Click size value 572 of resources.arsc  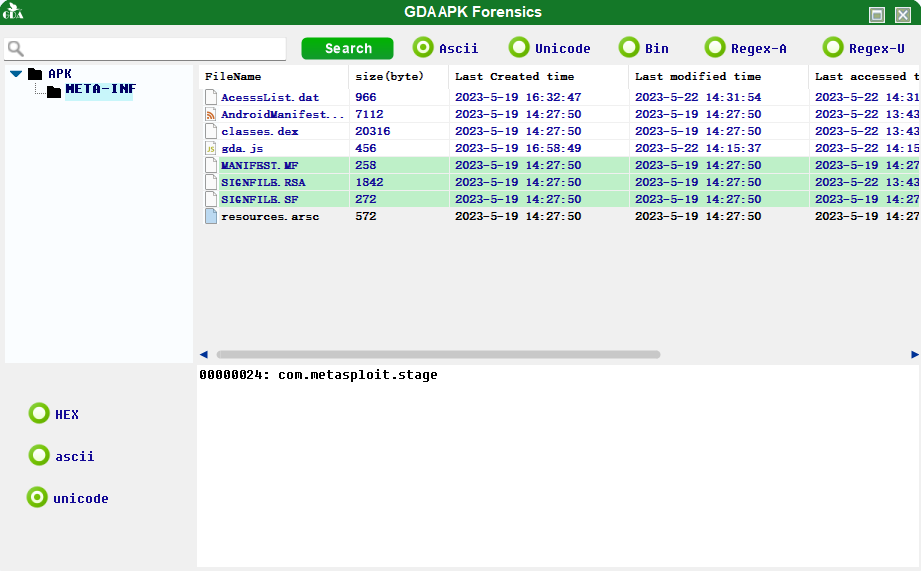coord(366,216)
